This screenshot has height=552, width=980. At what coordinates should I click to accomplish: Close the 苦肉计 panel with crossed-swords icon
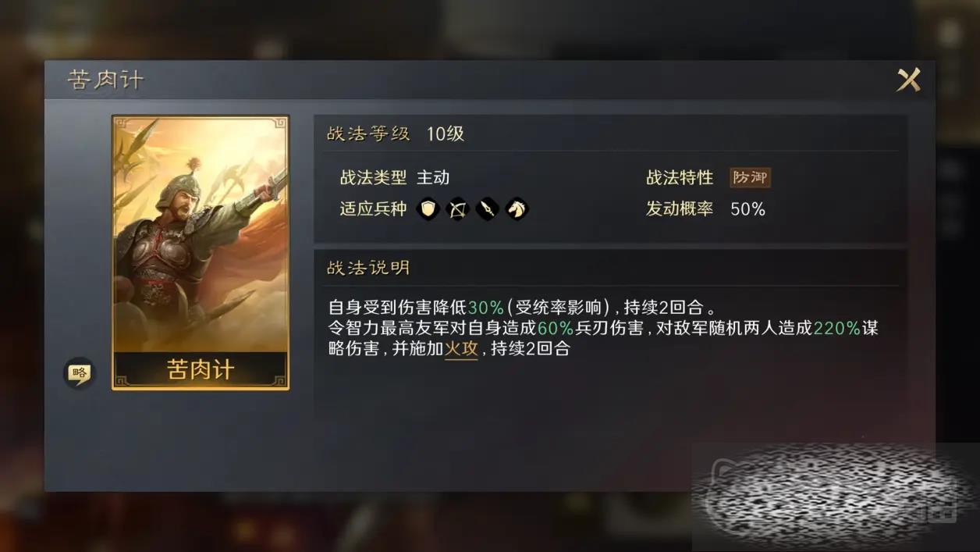point(908,80)
